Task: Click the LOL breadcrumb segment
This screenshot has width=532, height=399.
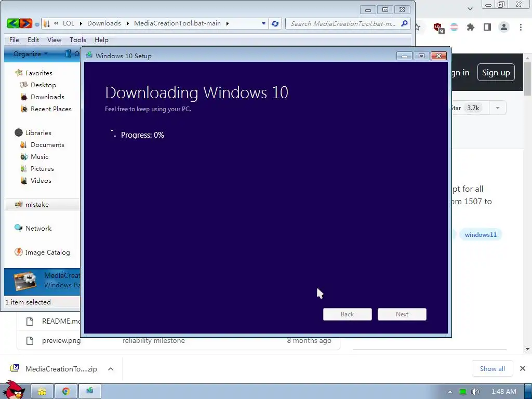Action: [69, 23]
